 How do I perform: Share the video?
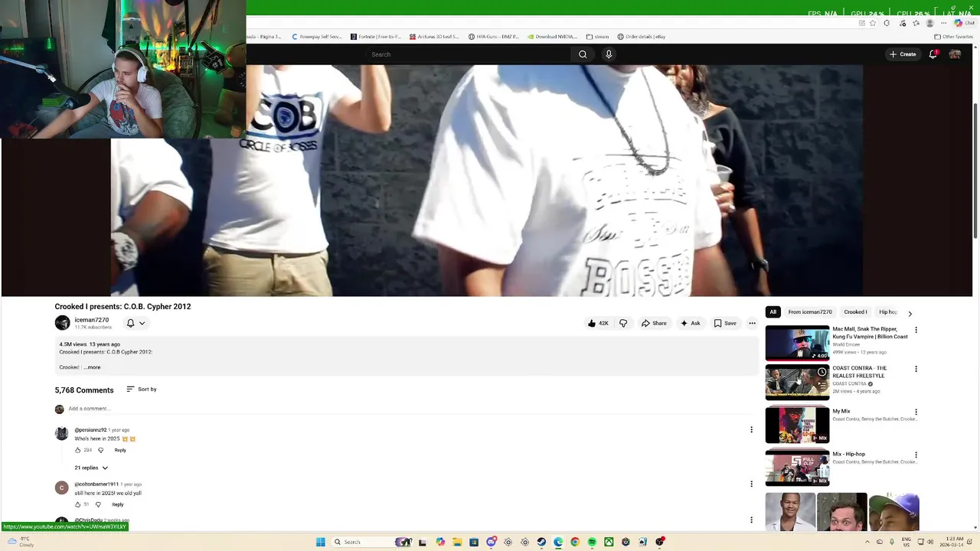pyautogui.click(x=654, y=323)
